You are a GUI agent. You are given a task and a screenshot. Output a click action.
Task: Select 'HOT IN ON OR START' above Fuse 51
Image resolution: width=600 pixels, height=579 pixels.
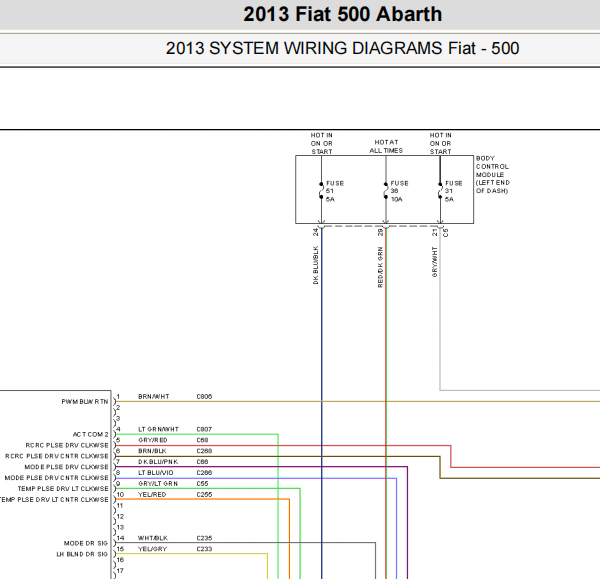click(x=321, y=144)
